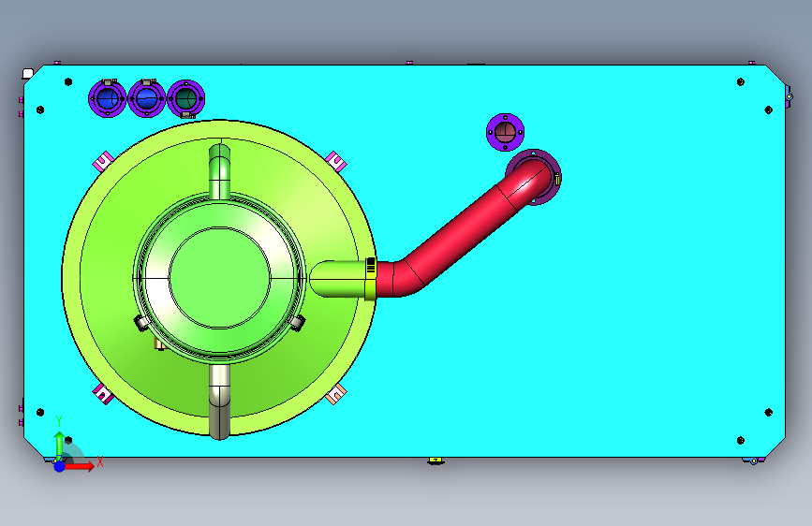812x526 pixels.
Task: Select the white tab at the plate's top-left corner
Action: (x=28, y=74)
